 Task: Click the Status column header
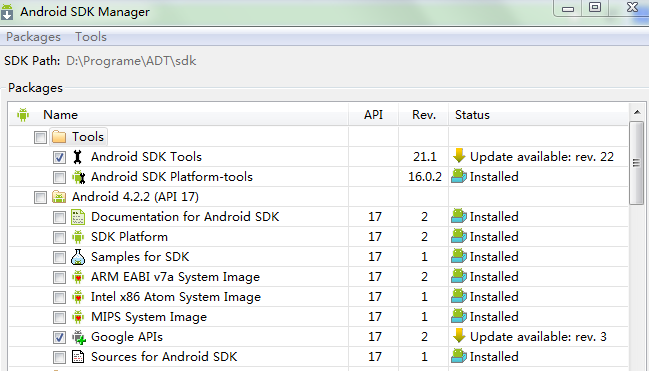coord(538,115)
